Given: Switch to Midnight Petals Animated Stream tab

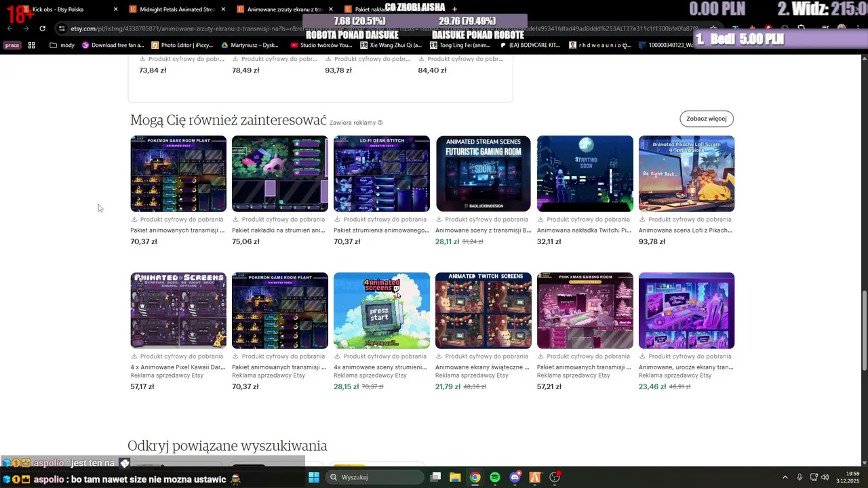Looking at the screenshot, I should click(x=176, y=9).
